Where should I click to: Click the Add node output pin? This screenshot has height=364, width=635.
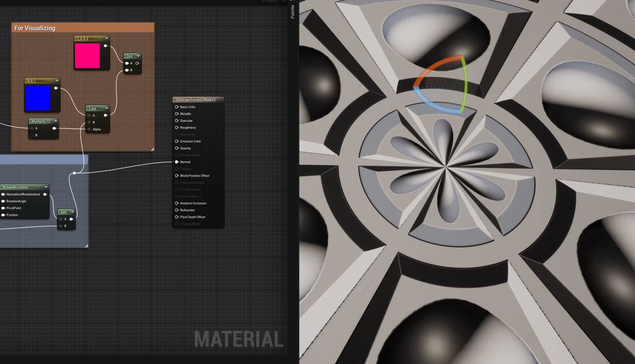(71, 219)
